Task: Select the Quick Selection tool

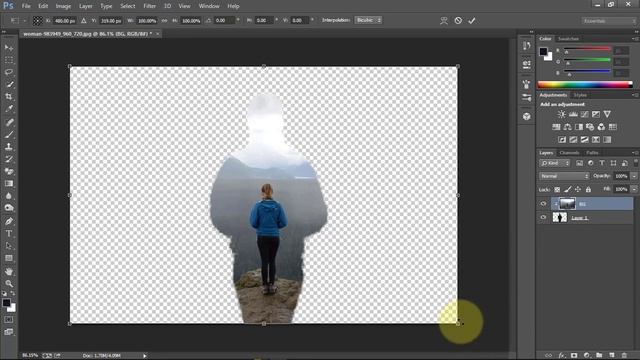Action: point(9,84)
